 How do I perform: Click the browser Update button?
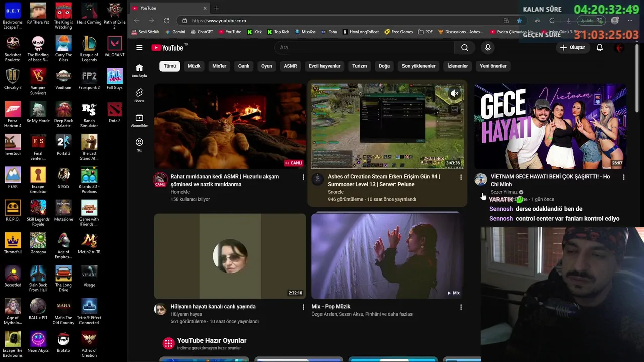(592, 21)
